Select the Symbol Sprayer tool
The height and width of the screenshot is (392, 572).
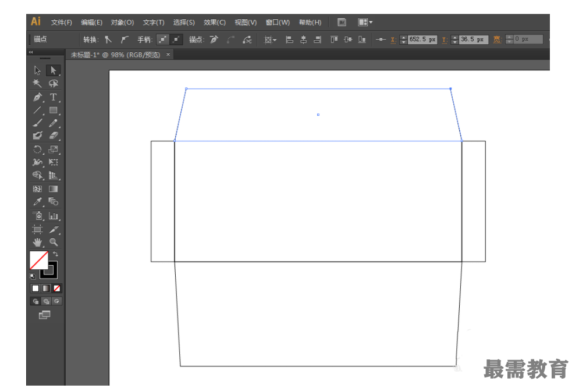tap(37, 216)
